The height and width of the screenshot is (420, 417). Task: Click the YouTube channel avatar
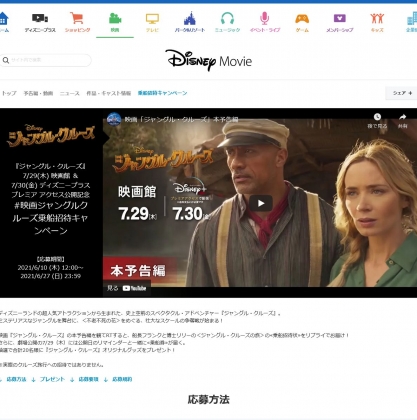pyautogui.click(x=114, y=119)
